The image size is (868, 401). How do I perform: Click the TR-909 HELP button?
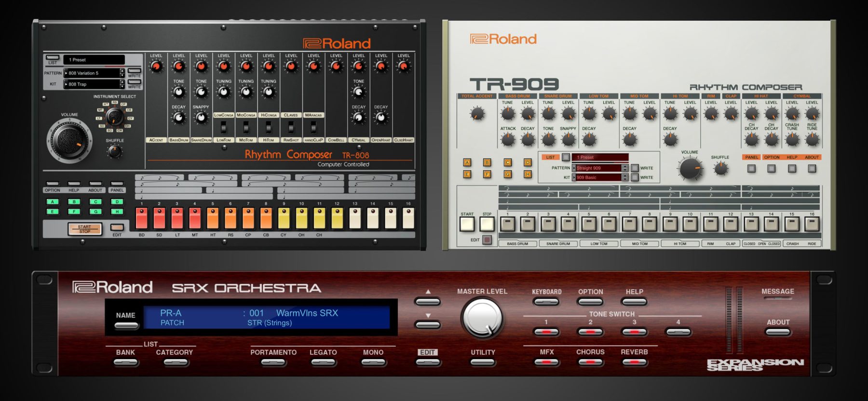click(x=792, y=168)
